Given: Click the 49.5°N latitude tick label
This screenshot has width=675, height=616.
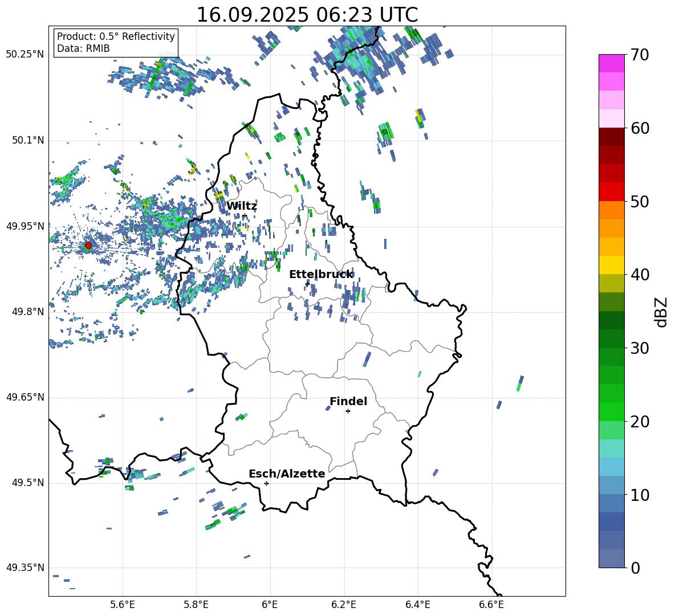Looking at the screenshot, I should point(27,483).
